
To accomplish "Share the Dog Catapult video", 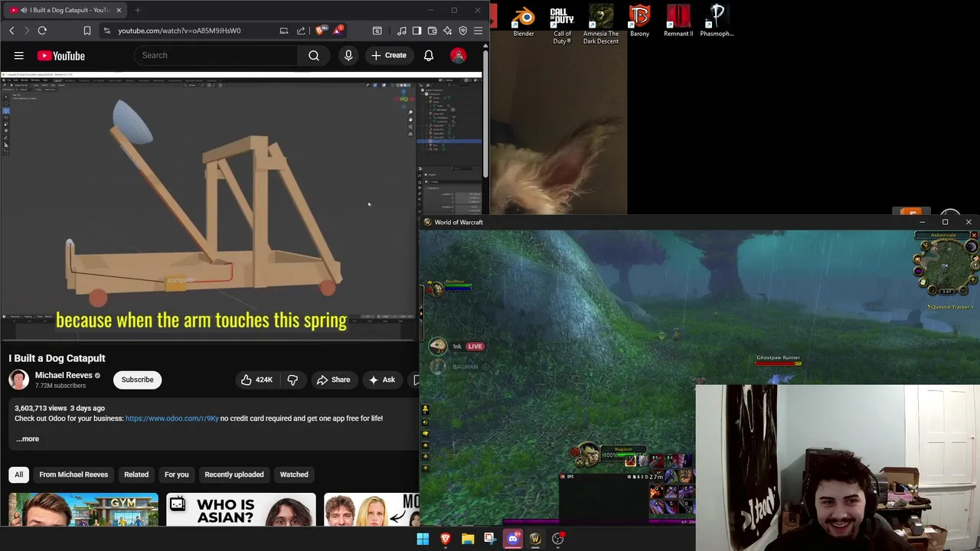I will pos(333,380).
